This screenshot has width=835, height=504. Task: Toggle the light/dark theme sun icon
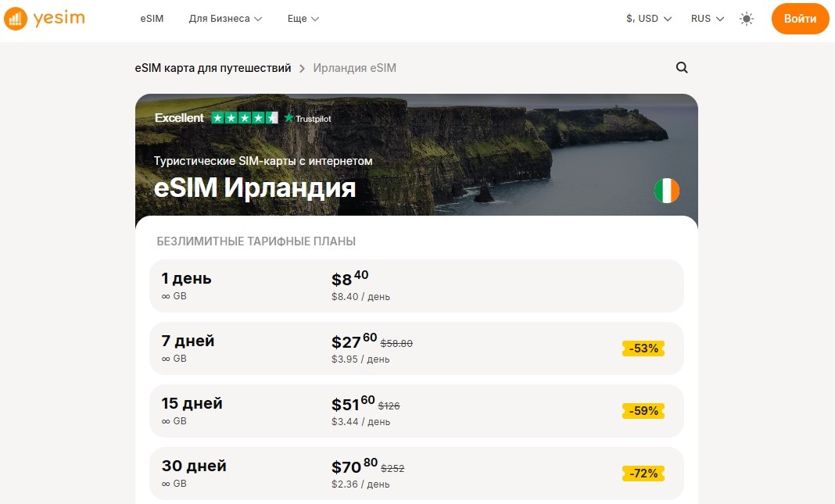(x=746, y=18)
